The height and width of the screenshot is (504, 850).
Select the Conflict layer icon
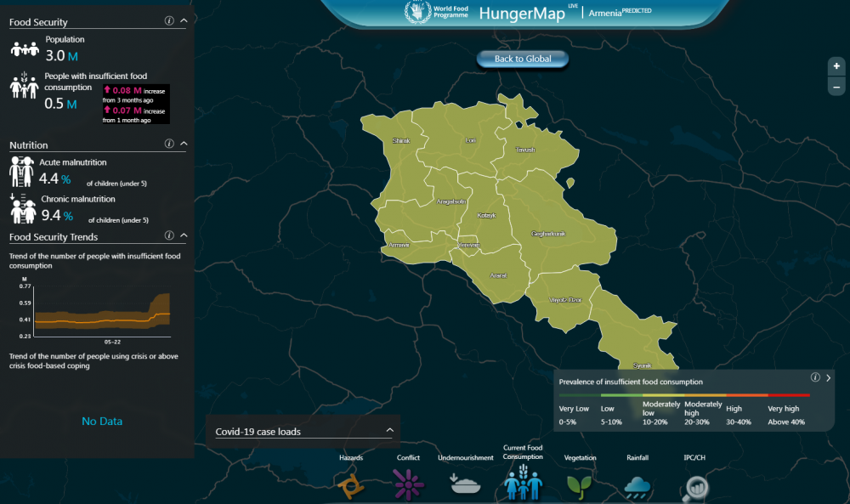point(409,485)
